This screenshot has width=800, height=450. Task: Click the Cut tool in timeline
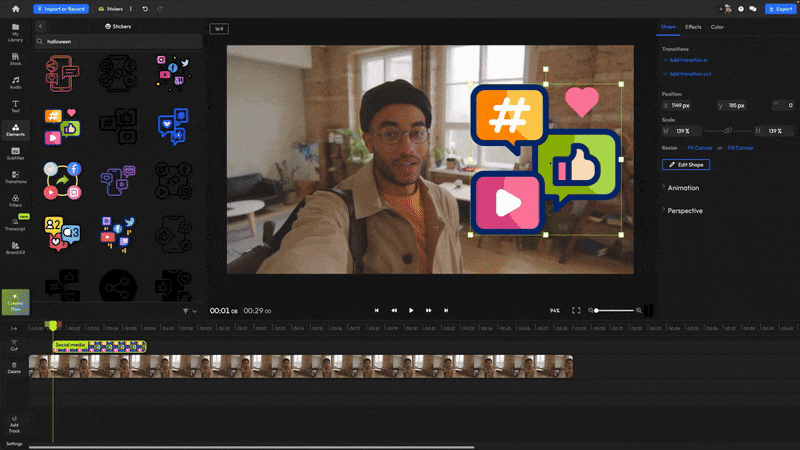[x=14, y=344]
